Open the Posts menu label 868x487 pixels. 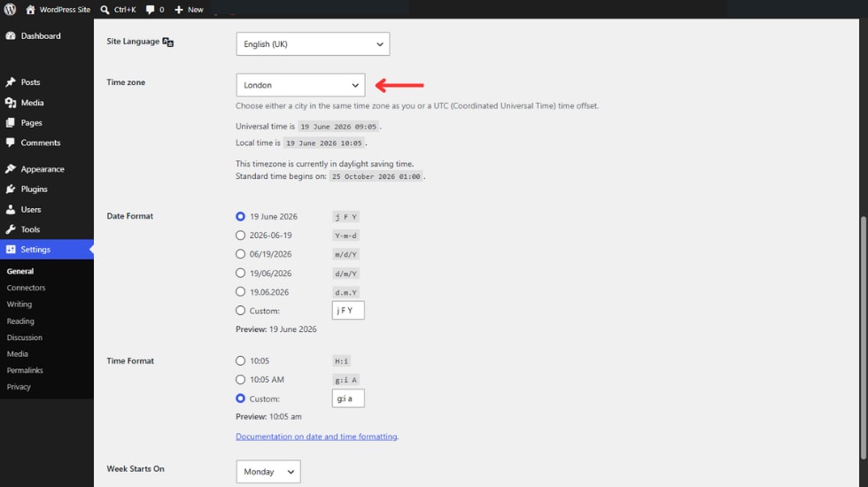tap(30, 81)
